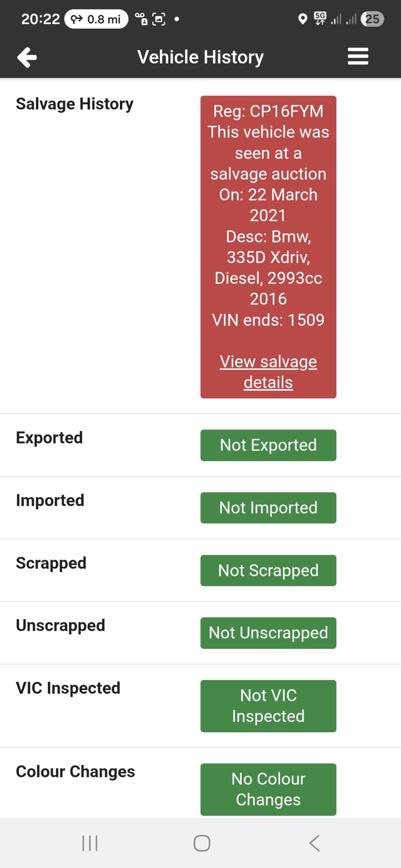Tap the screen capture status icon
The width and height of the screenshot is (401, 868).
click(159, 19)
